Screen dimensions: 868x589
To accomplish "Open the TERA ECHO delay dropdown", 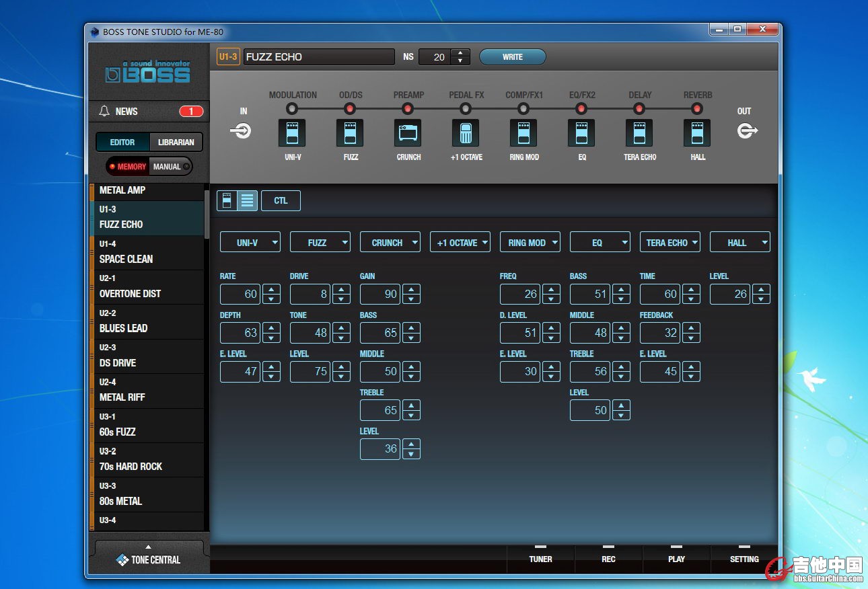I will (x=670, y=243).
